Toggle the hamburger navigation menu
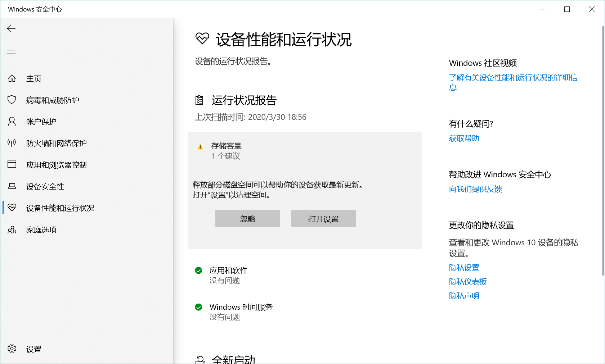The image size is (605, 364). click(x=12, y=52)
